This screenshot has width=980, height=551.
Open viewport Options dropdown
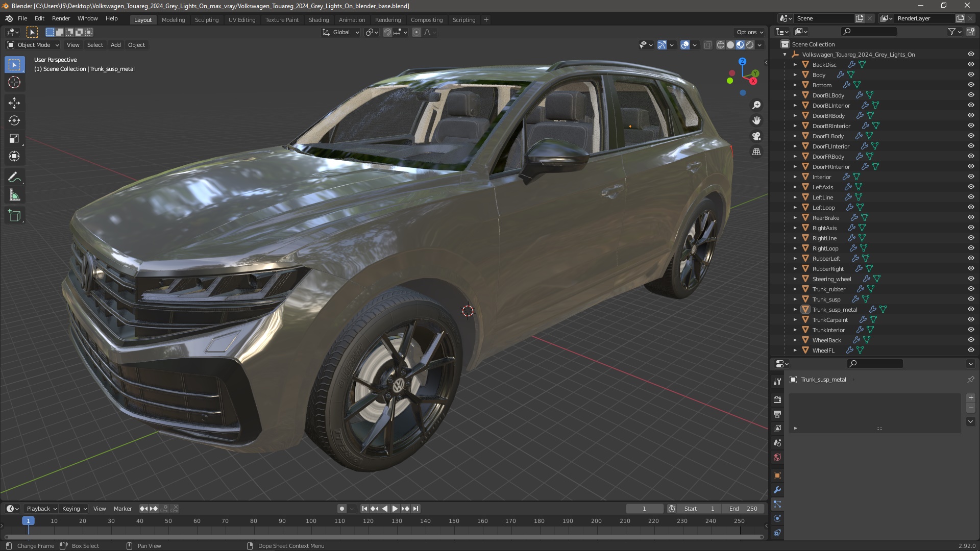click(x=750, y=32)
